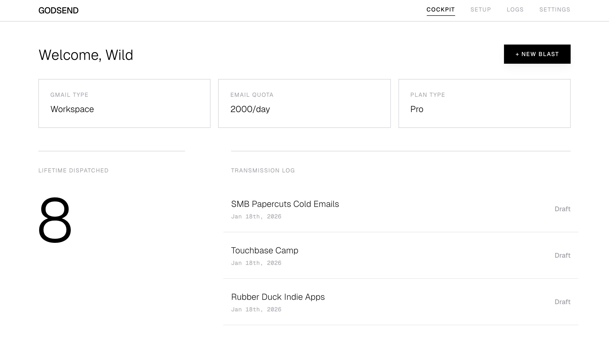Click the Welcome, Wild heading
The height and width of the screenshot is (364, 609).
pyautogui.click(x=86, y=55)
